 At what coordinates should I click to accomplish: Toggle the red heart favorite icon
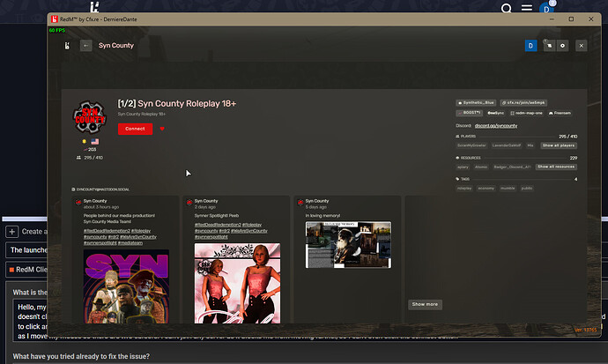coord(162,129)
